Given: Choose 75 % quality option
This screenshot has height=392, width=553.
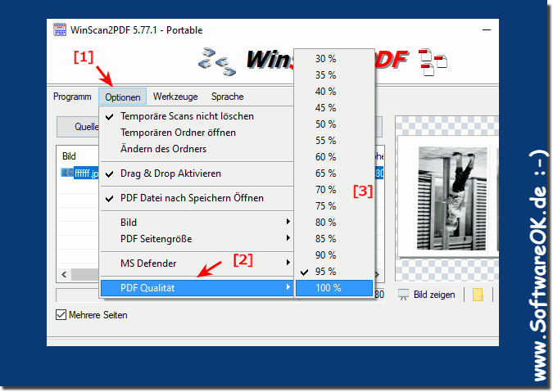Looking at the screenshot, I should [334, 206].
